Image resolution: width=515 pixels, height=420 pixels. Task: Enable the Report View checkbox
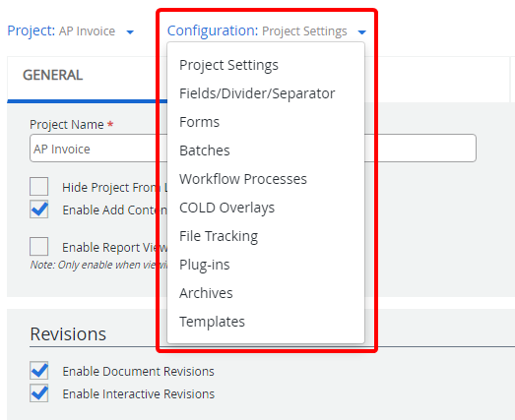click(x=39, y=246)
